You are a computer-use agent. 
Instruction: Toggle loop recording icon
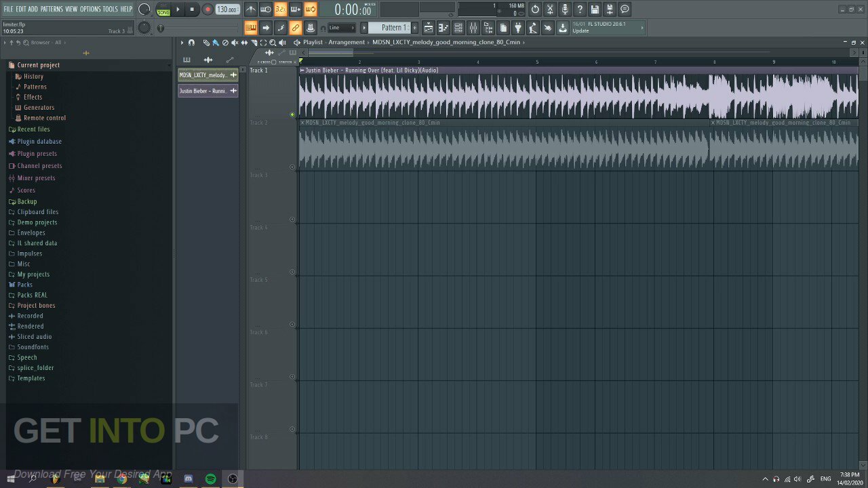[311, 9]
